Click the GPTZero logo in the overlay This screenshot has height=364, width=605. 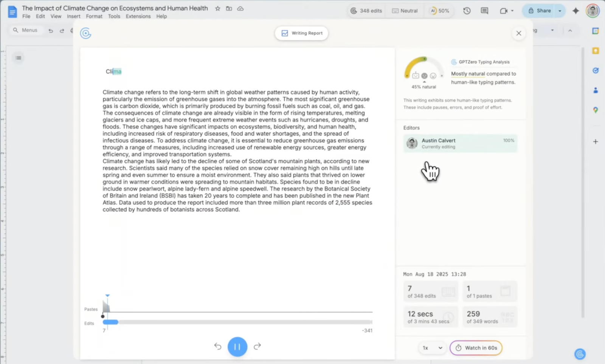86,33
